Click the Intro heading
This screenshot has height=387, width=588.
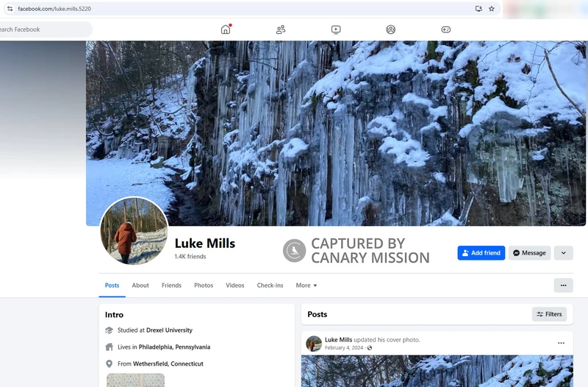tap(114, 315)
